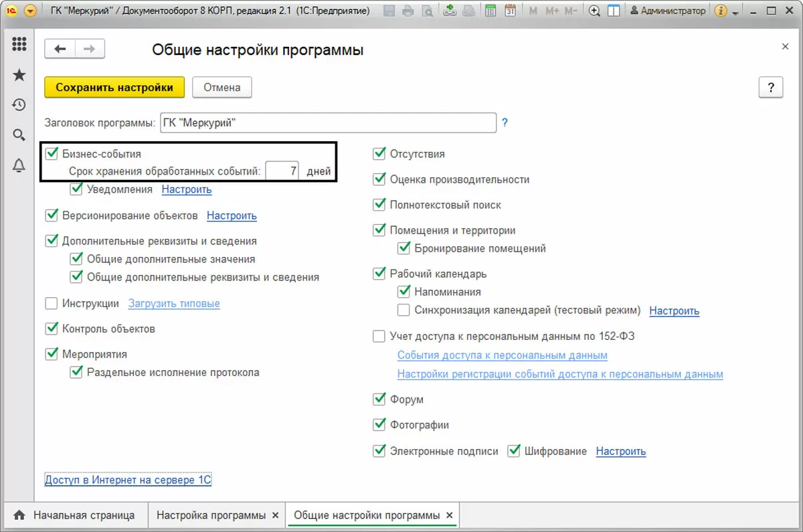
Task: Toggle Полнотекстовый поиск checkbox
Action: coord(379,205)
